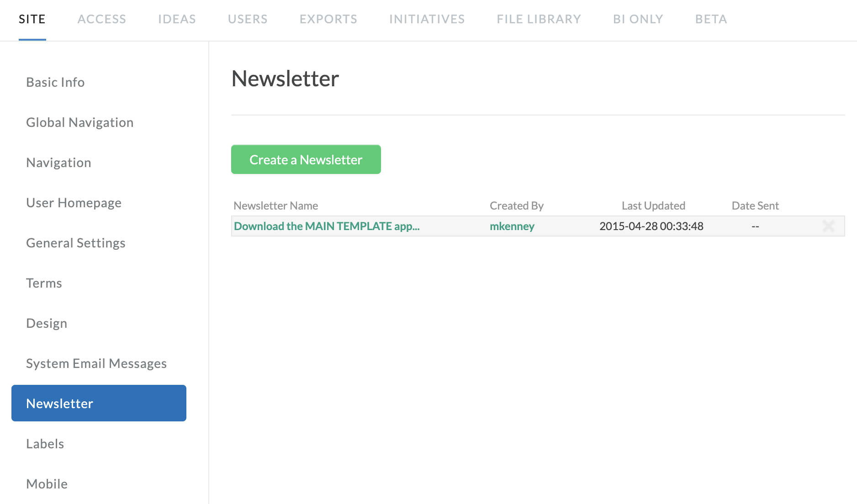857x504 pixels.
Task: Select General Settings in the sidebar
Action: (x=76, y=243)
